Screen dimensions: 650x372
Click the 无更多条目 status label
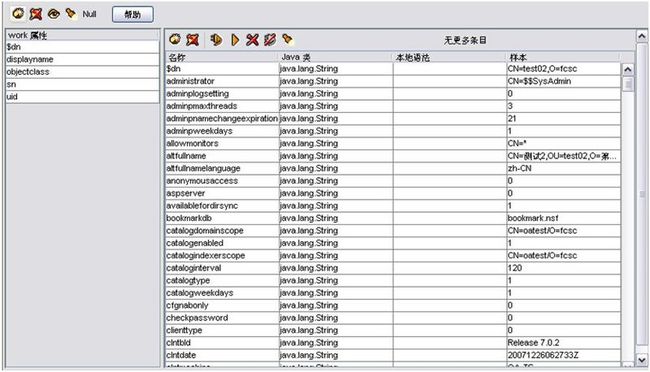point(465,40)
